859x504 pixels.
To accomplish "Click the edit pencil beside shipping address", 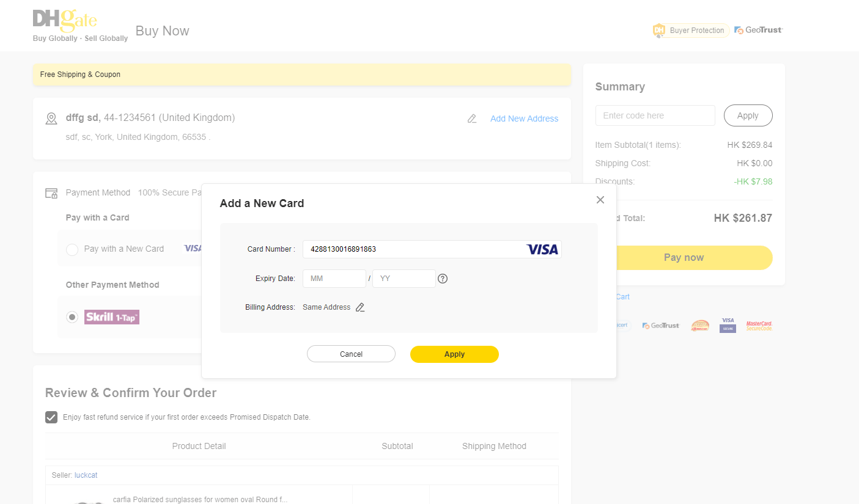I will point(472,119).
